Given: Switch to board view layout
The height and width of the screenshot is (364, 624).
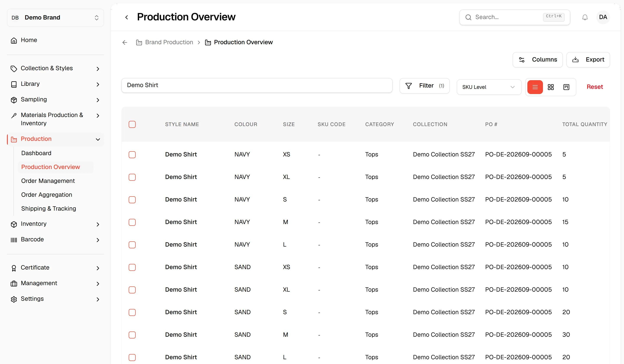Looking at the screenshot, I should [566, 87].
